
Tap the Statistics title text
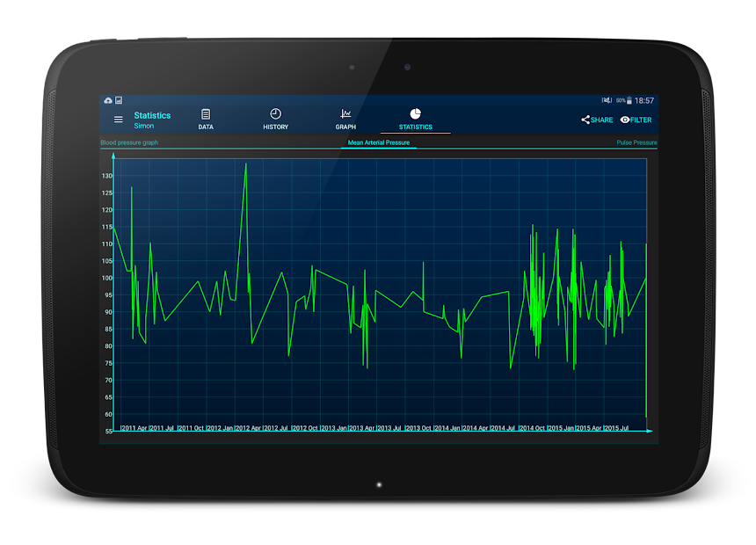pyautogui.click(x=152, y=115)
